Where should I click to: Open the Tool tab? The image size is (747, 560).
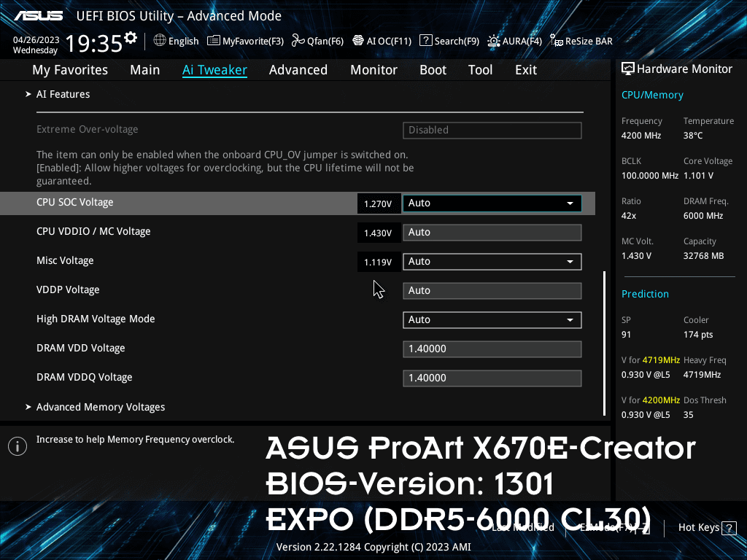point(480,70)
